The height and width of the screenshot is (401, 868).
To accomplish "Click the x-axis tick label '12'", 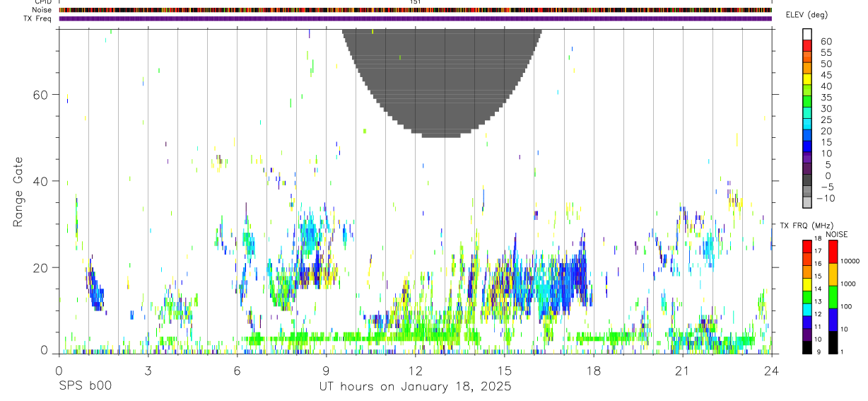I will 415,371.
